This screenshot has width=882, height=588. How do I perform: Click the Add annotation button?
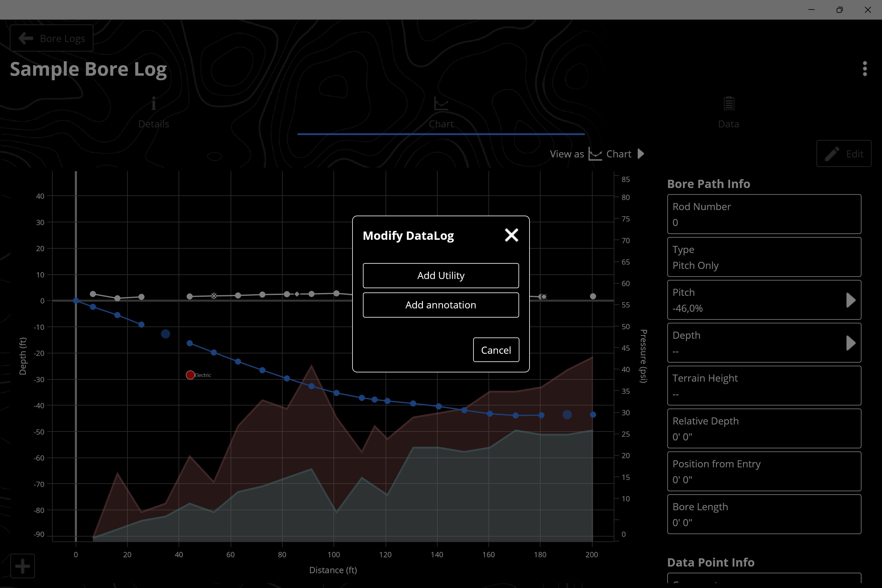441,305
